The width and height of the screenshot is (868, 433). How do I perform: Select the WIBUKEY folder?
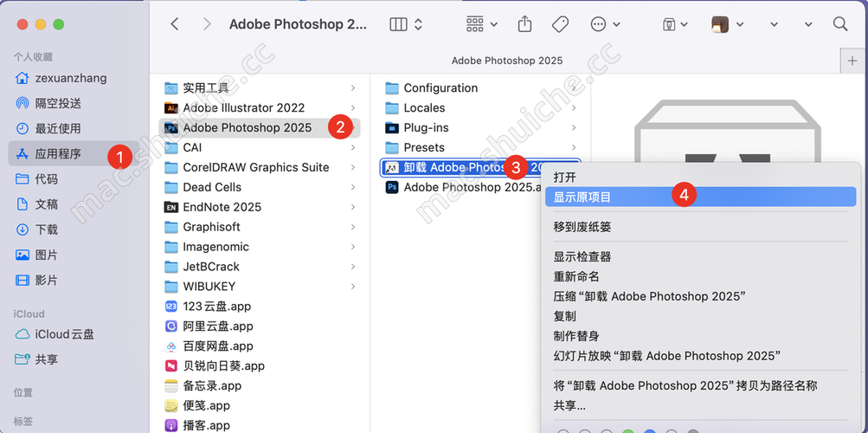[x=260, y=287]
